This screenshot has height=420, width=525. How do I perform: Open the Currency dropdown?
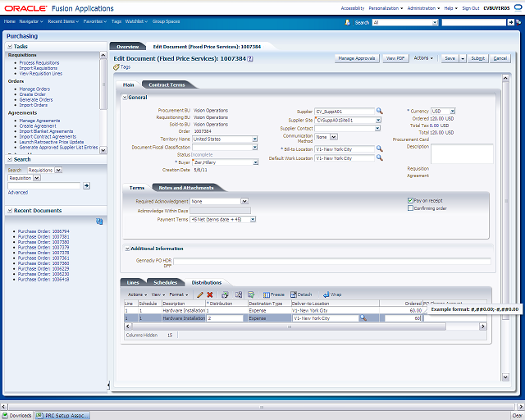coord(452,111)
